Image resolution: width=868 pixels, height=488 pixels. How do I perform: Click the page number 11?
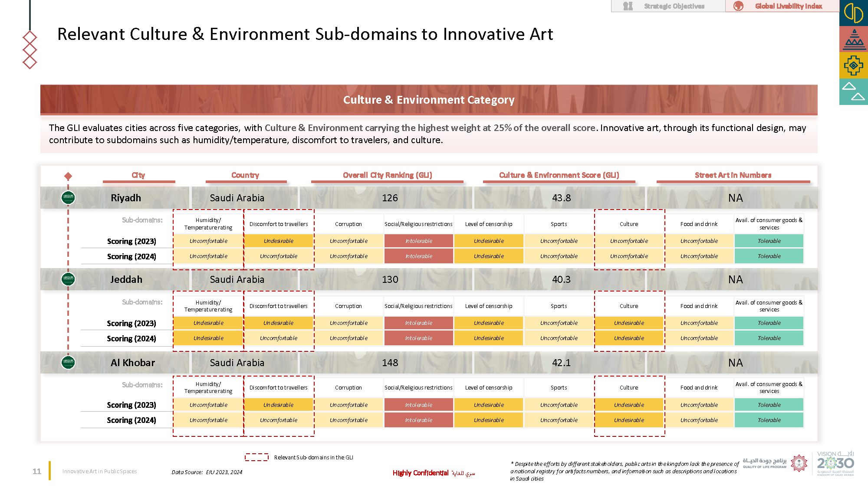(x=37, y=471)
